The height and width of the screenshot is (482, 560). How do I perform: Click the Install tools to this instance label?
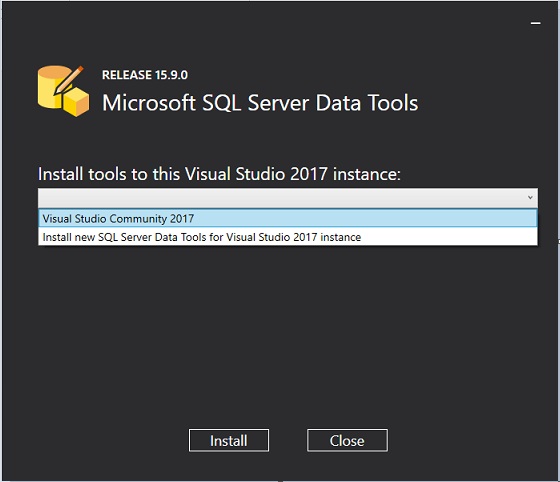coord(219,174)
